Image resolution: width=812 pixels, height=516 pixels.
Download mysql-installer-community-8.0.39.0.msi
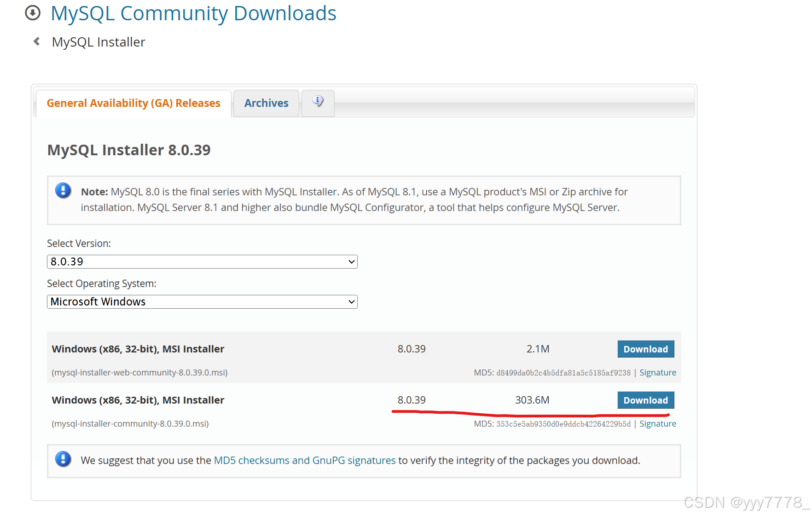tap(645, 400)
